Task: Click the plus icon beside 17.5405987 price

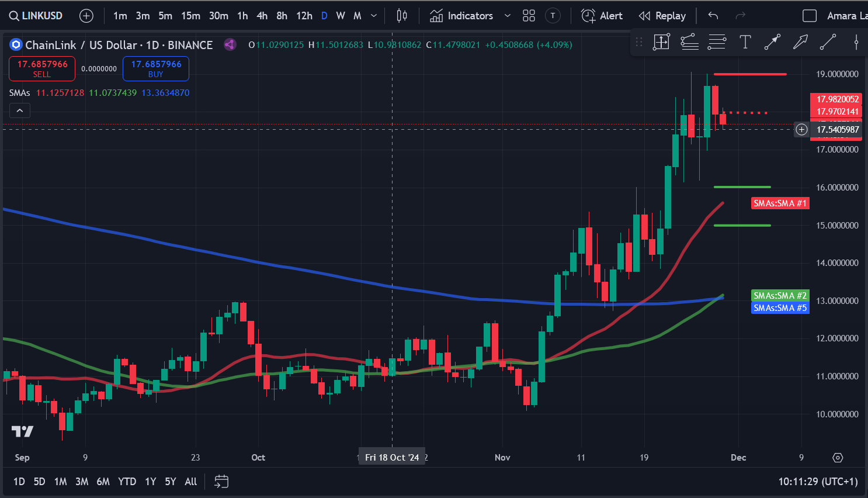Action: [x=802, y=129]
